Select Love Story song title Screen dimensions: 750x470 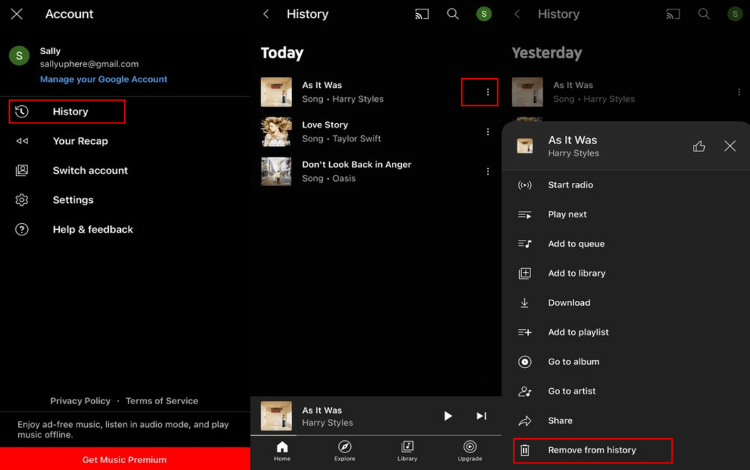pos(325,125)
